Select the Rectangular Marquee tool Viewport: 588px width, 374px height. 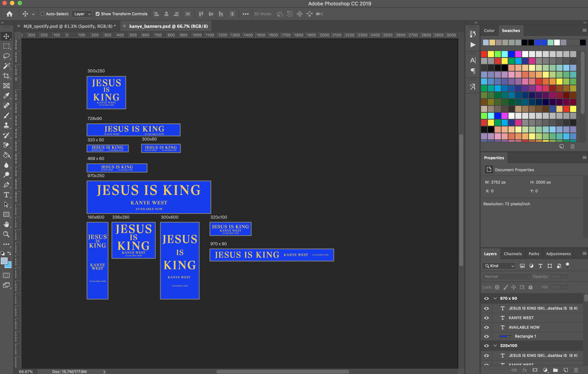point(6,46)
